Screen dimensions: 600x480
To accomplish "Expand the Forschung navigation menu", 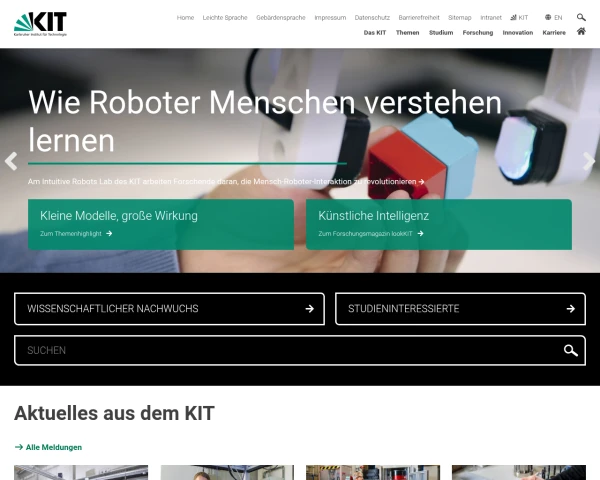I will coord(477,32).
